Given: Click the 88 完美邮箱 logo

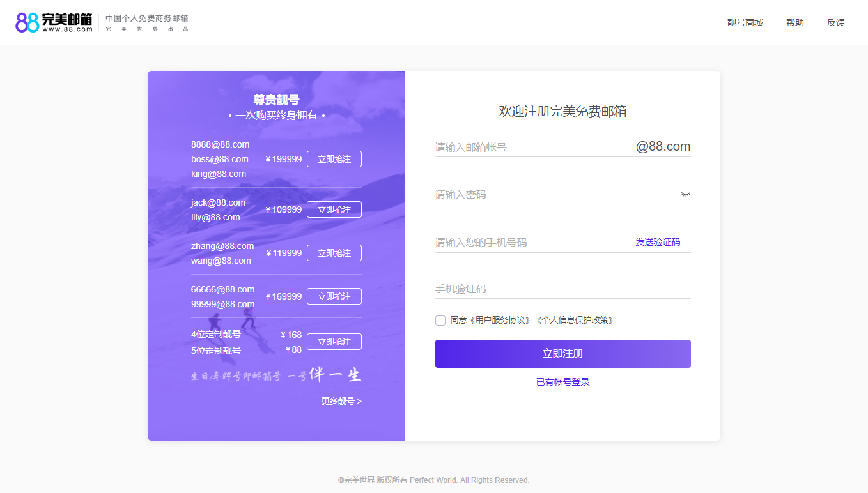Looking at the screenshot, I should (x=54, y=22).
